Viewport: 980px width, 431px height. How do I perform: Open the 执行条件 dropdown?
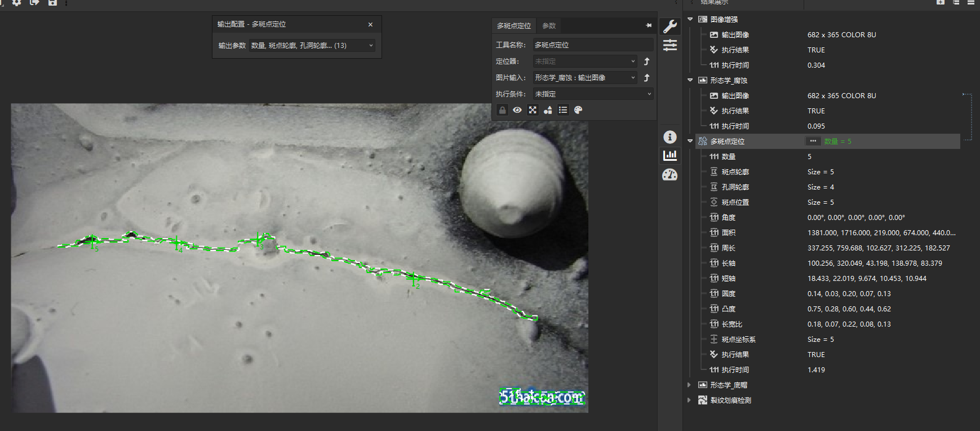coord(593,94)
